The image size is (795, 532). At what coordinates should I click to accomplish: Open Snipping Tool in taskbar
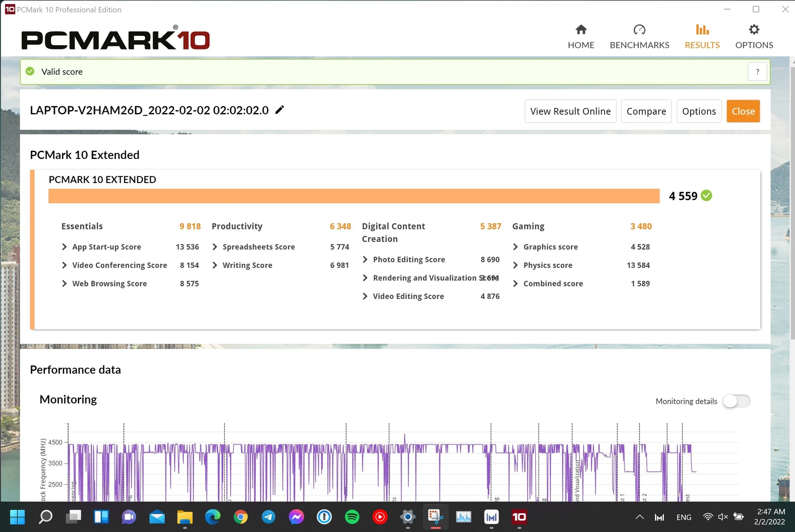point(436,517)
